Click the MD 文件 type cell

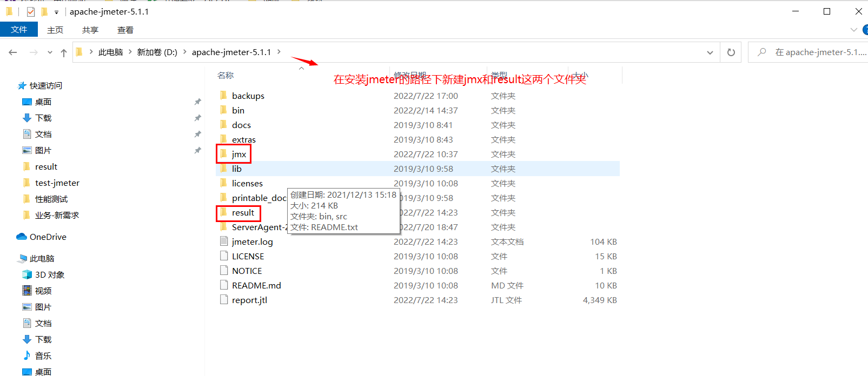[x=507, y=285]
